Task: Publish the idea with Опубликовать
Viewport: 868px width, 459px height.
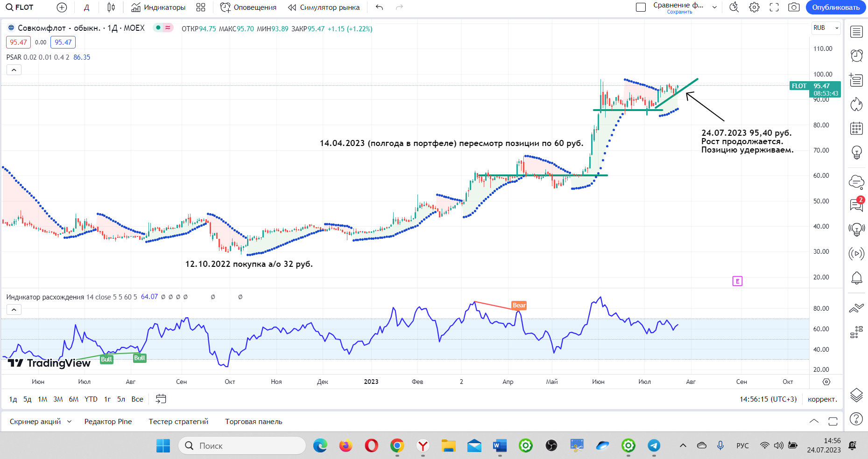Action: (836, 7)
